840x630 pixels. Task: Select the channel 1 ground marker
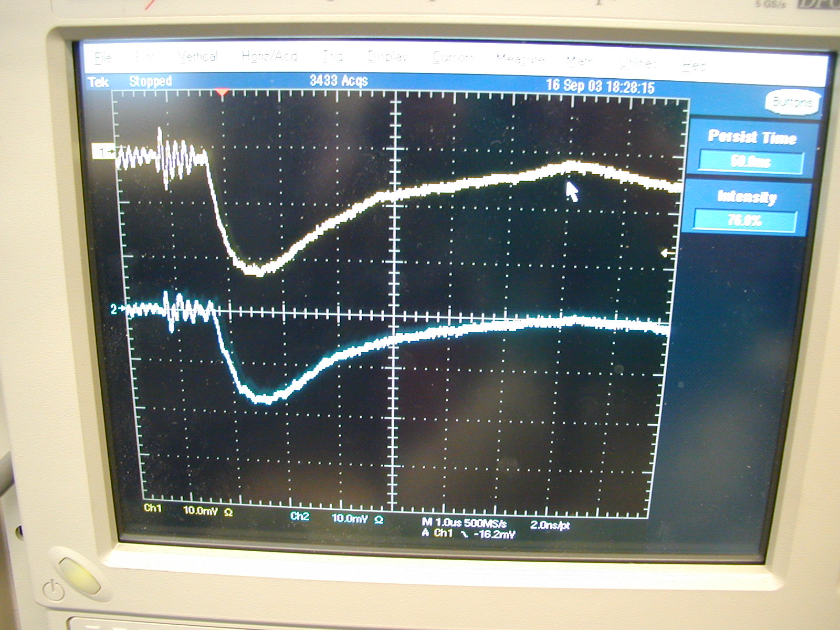(105, 152)
